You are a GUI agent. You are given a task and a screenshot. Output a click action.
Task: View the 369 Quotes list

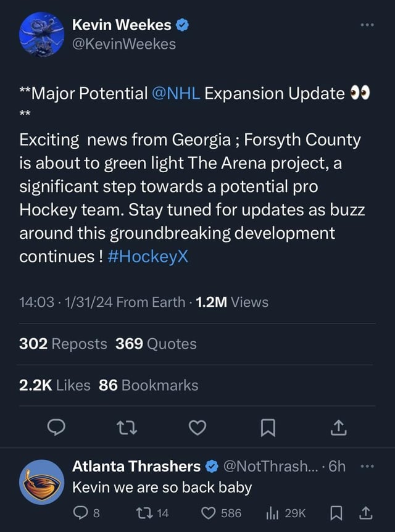(x=156, y=344)
